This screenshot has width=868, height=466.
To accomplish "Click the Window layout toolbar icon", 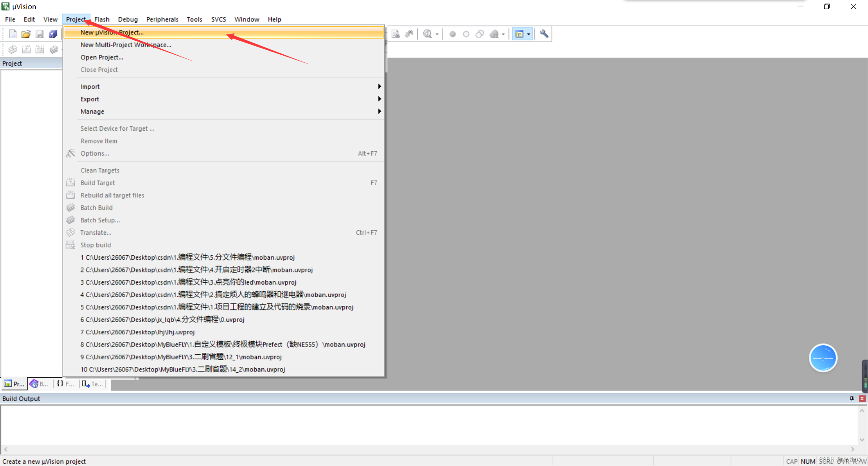I will pos(519,34).
